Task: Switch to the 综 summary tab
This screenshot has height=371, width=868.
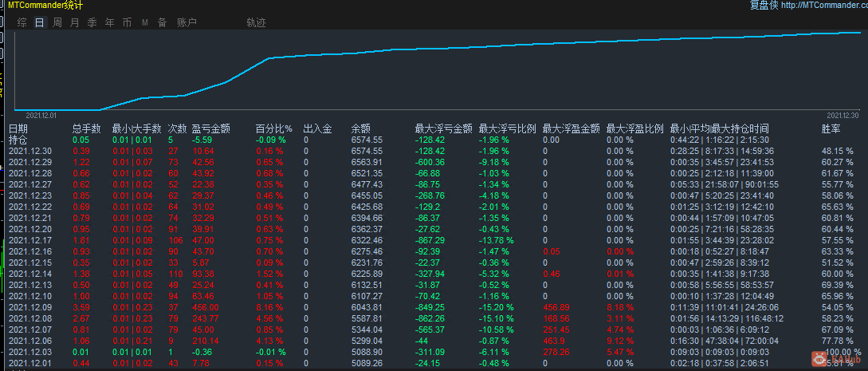Action: (22, 22)
